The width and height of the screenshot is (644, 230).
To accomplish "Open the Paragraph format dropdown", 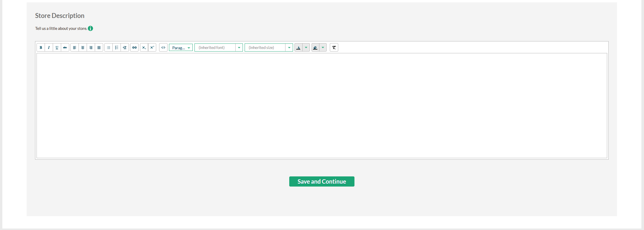I will (181, 48).
